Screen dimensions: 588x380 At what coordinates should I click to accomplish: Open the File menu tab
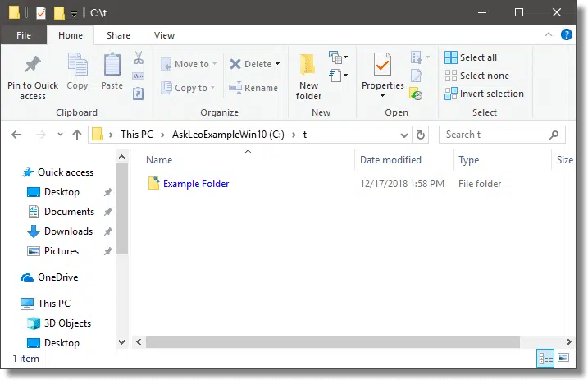(x=24, y=35)
